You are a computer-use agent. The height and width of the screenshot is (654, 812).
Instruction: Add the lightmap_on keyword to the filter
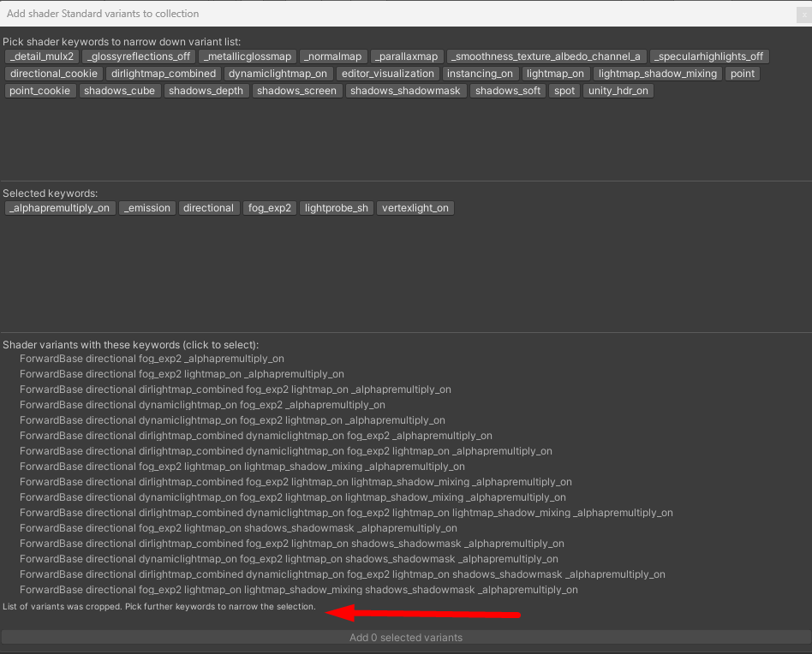pyautogui.click(x=555, y=74)
